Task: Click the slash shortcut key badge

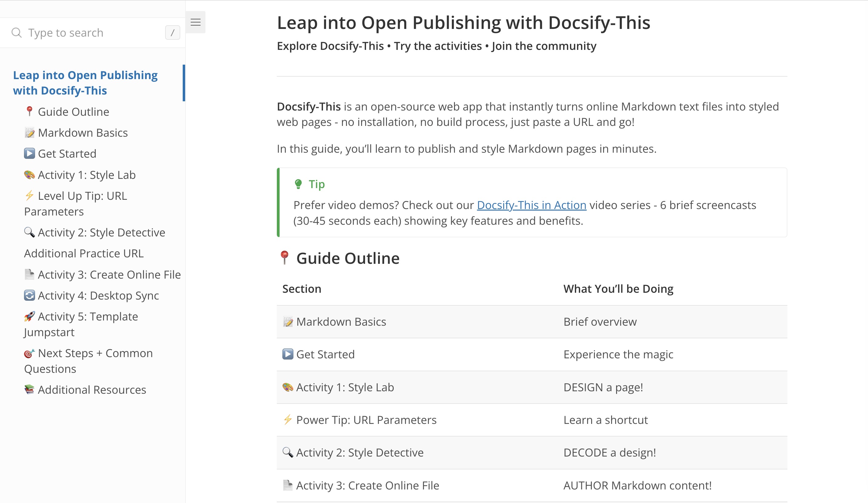Action: pos(172,33)
